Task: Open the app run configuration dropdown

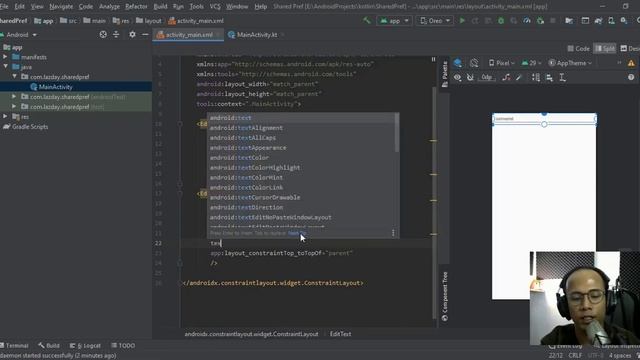Action: pos(394,20)
